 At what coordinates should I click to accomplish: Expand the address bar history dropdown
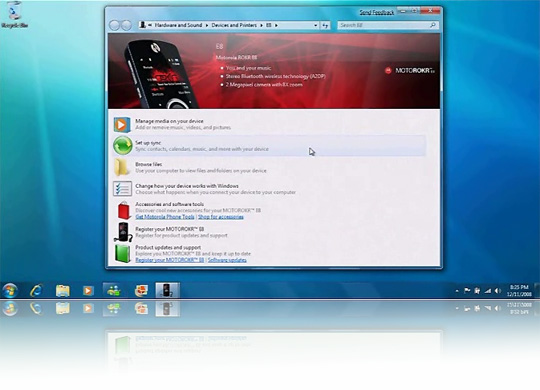point(315,25)
